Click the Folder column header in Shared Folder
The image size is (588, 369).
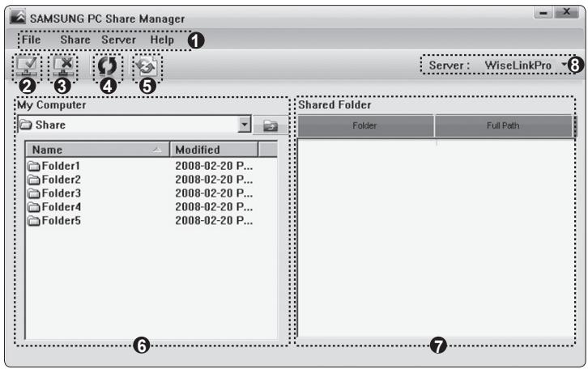pos(365,125)
